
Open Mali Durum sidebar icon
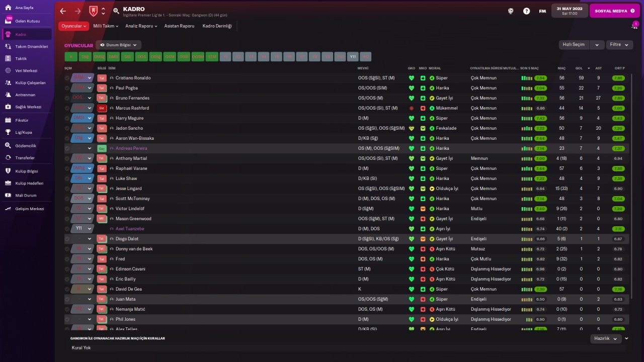(8, 195)
